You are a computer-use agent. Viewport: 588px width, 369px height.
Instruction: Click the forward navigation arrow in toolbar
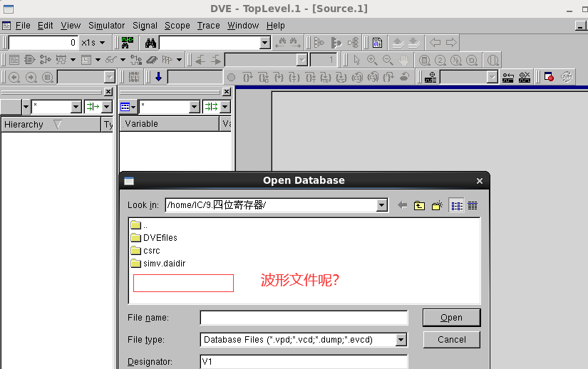click(x=451, y=42)
